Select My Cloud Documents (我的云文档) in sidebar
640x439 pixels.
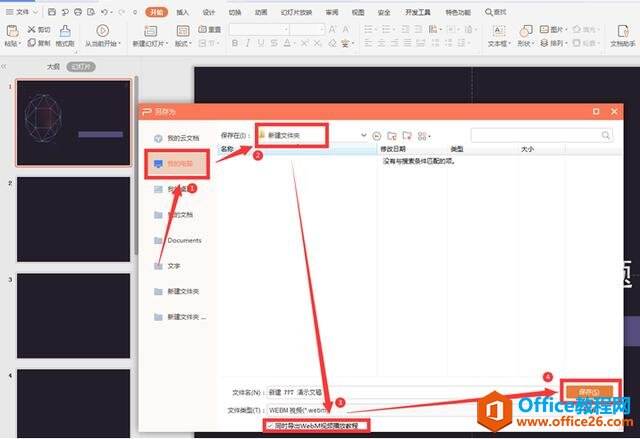pyautogui.click(x=183, y=137)
